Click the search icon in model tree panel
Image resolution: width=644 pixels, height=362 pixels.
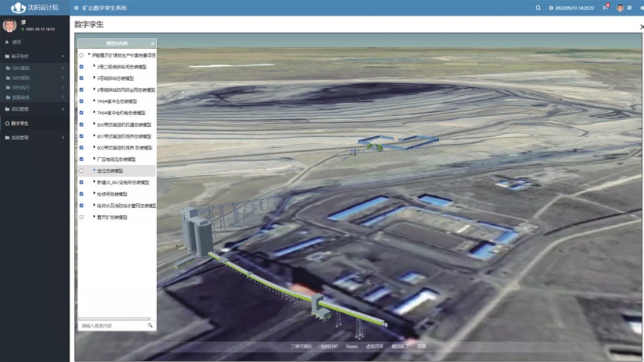coord(150,325)
